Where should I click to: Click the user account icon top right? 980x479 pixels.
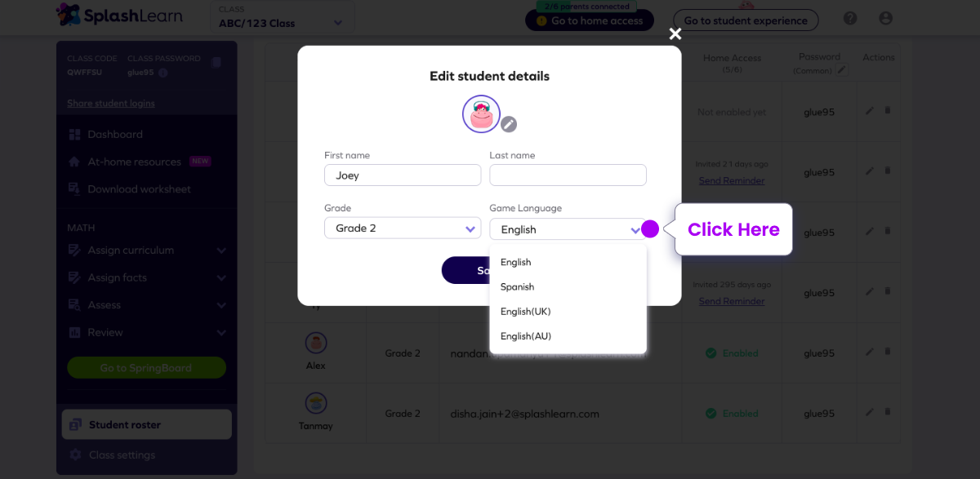(x=885, y=17)
